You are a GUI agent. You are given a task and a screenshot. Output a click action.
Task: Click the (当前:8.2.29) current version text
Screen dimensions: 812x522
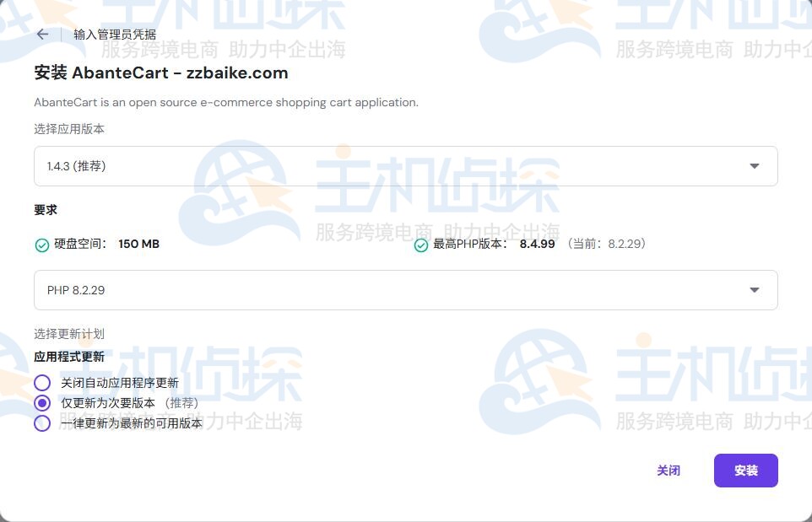(606, 244)
